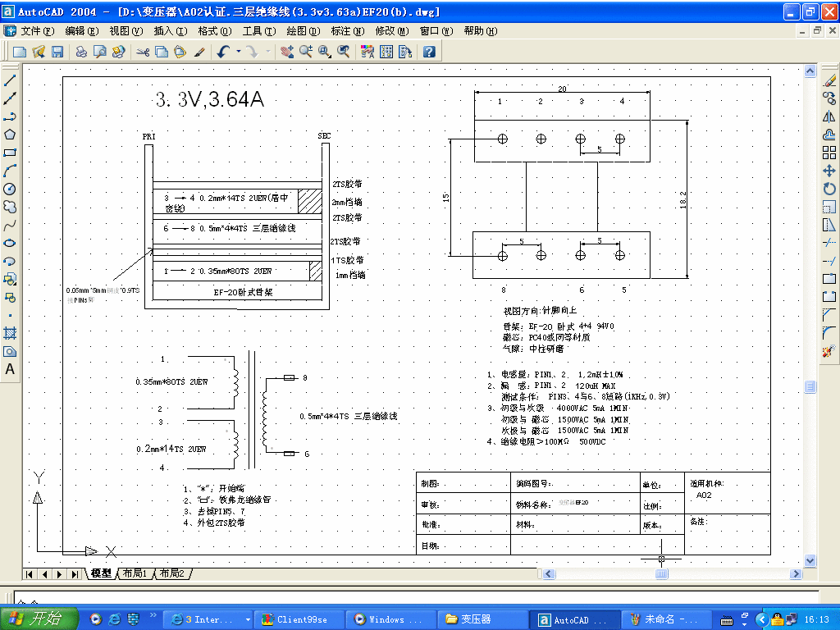840x630 pixels.
Task: Select the Array modify tool
Action: [829, 153]
